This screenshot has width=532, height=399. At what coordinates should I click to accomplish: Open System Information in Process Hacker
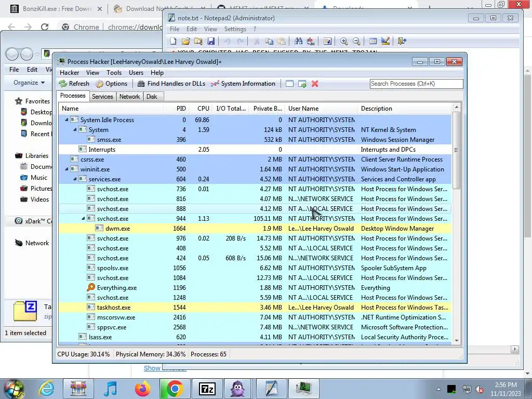[243, 84]
